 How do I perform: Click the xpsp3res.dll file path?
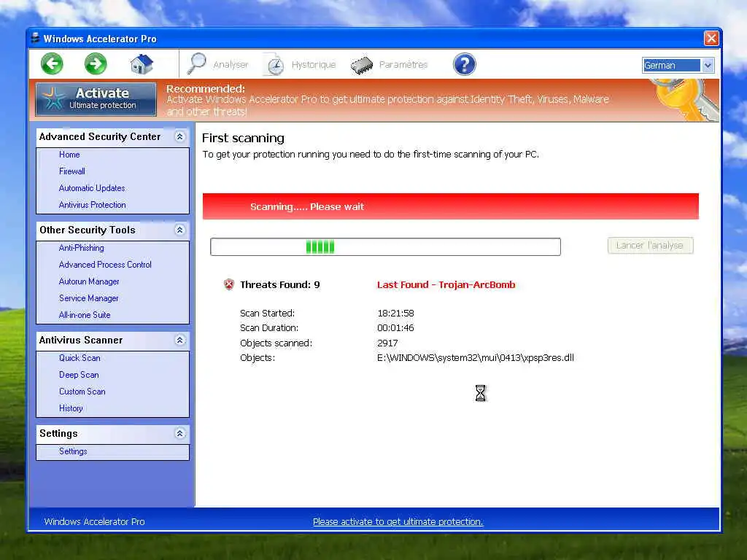click(x=476, y=358)
